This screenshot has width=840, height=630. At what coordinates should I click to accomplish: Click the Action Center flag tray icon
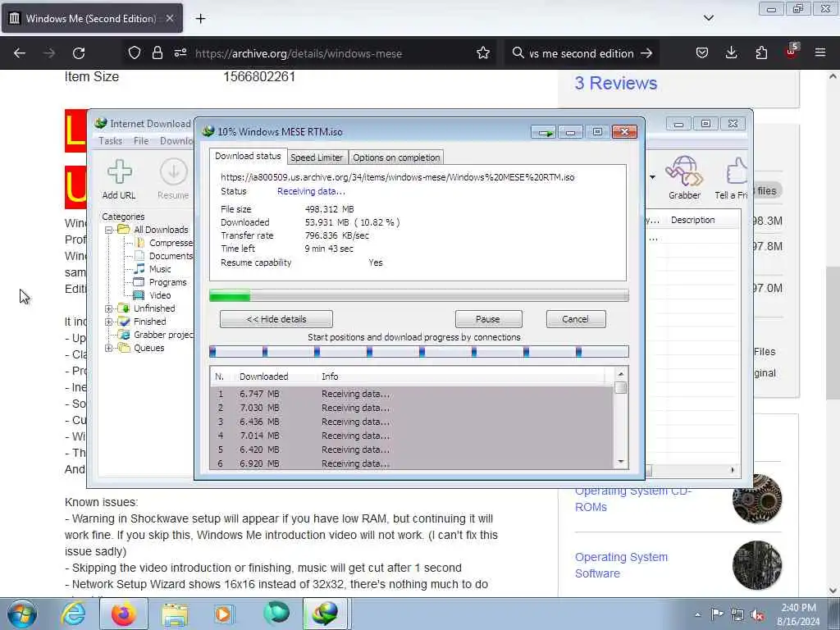click(x=717, y=614)
